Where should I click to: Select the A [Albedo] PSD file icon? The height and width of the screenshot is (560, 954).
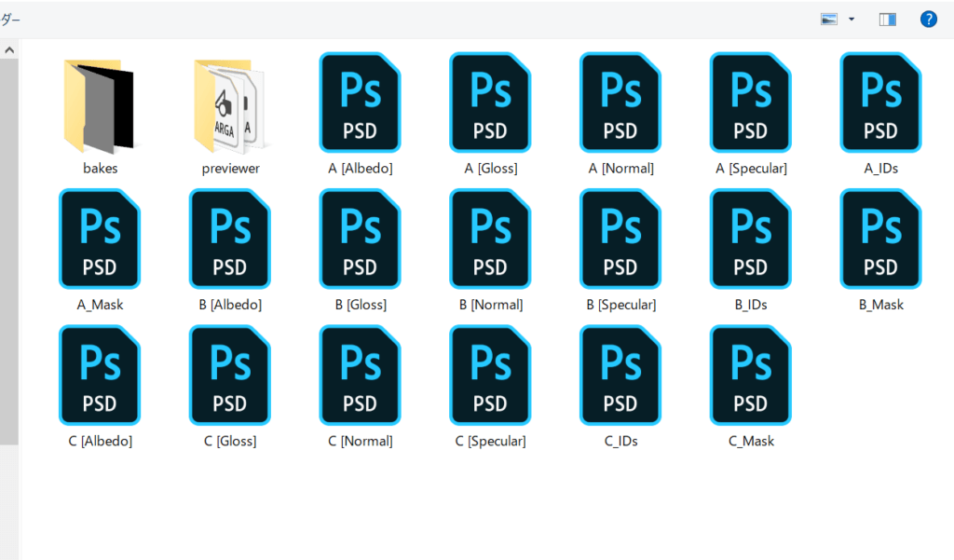point(361,102)
